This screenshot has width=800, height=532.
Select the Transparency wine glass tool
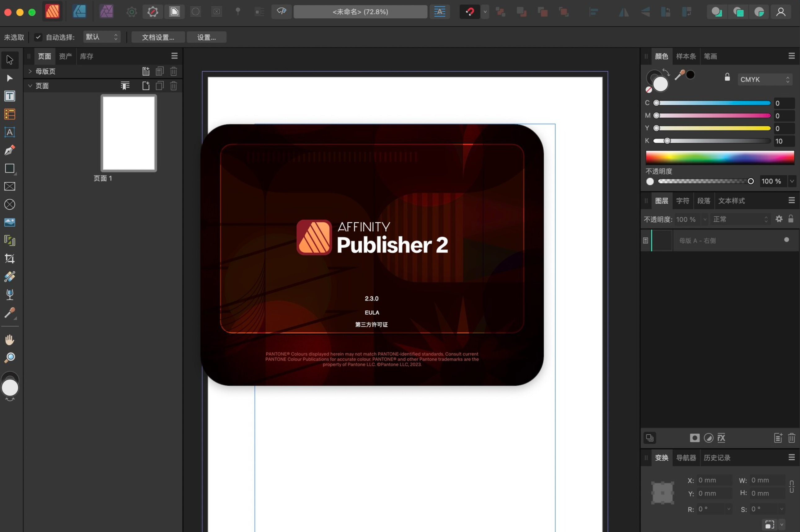tap(10, 295)
